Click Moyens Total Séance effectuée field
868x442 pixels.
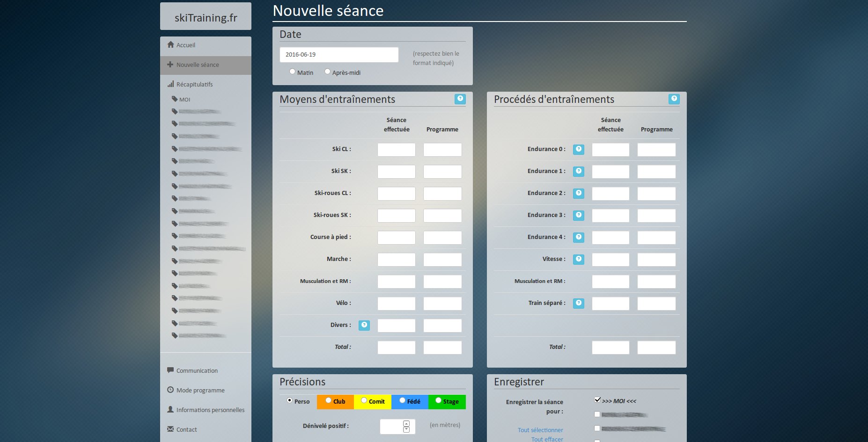396,348
